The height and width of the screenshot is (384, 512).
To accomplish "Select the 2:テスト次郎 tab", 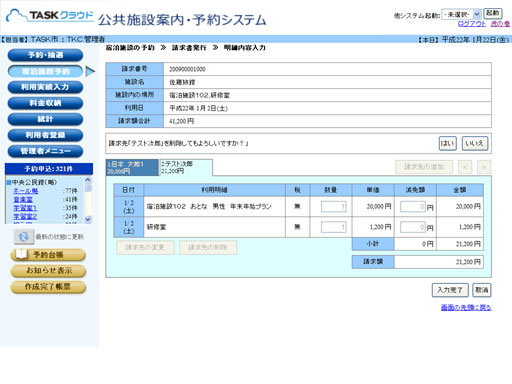I will [x=186, y=167].
